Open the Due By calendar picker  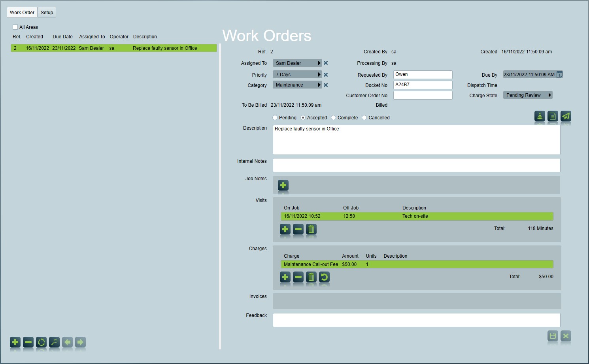pos(559,75)
